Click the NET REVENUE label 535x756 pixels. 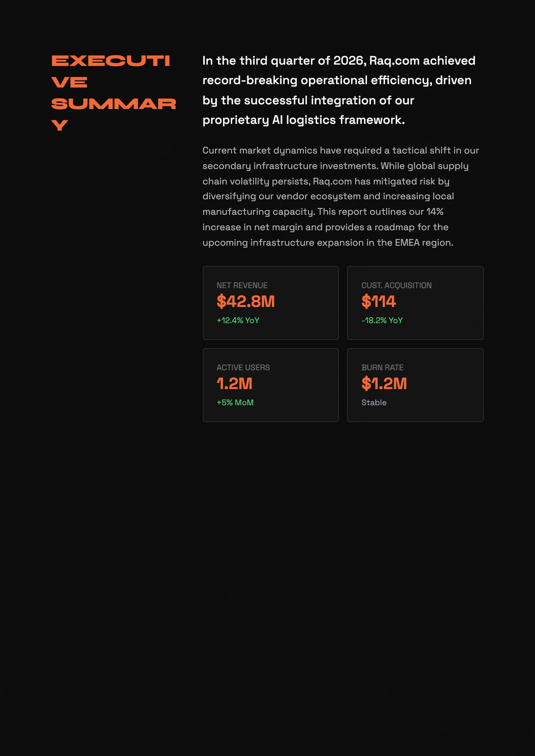pyautogui.click(x=242, y=285)
